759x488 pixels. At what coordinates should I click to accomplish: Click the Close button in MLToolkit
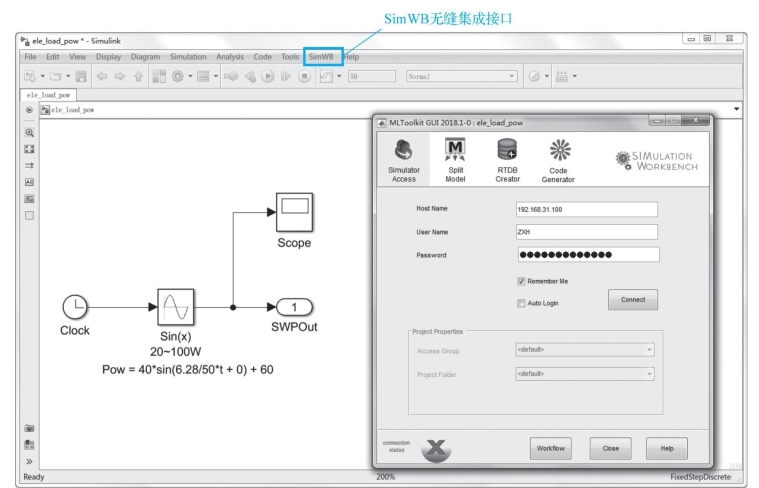coord(610,448)
